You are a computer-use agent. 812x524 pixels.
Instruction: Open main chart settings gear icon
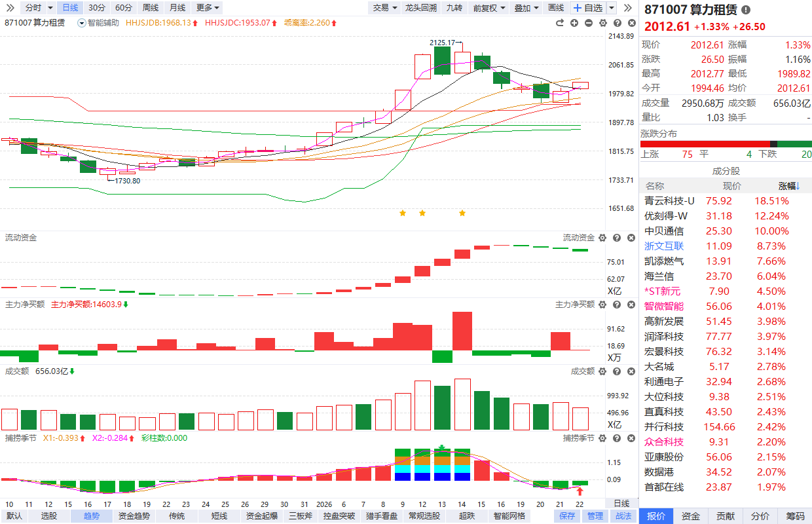point(602,23)
